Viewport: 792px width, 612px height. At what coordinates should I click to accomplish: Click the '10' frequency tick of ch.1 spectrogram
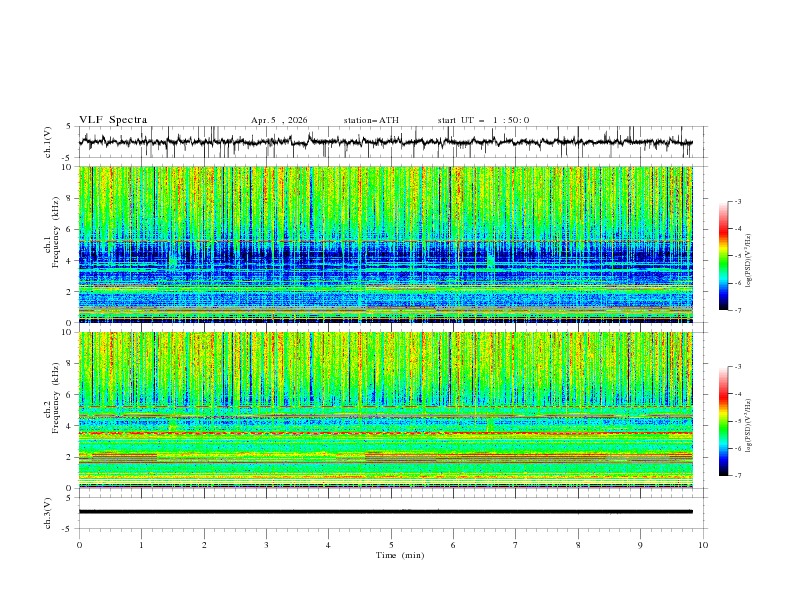click(x=69, y=167)
